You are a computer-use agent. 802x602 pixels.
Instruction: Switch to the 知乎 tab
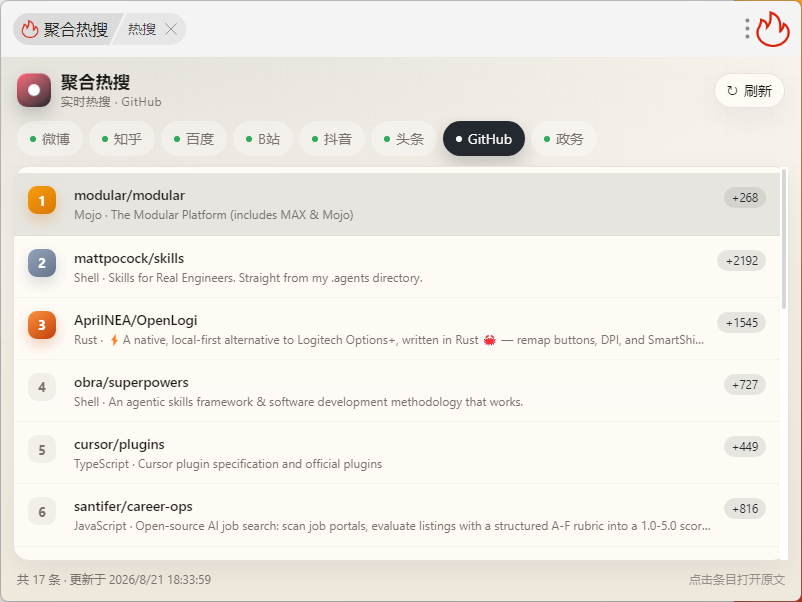click(x=122, y=139)
